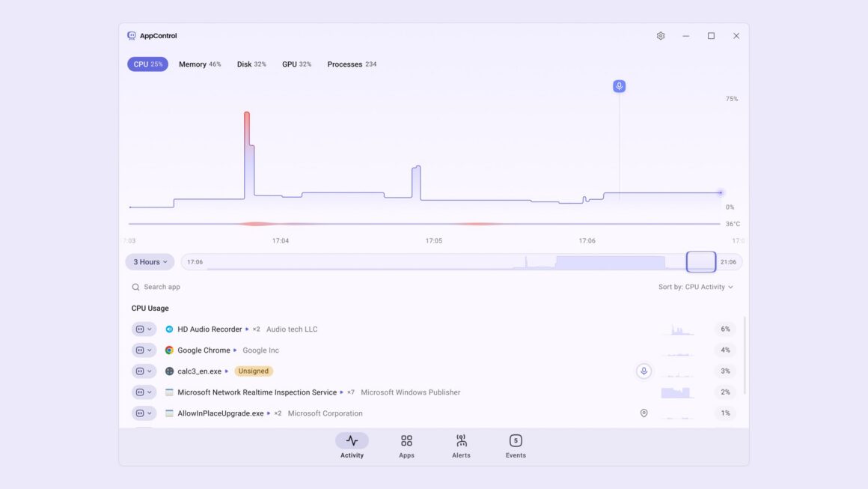The image size is (868, 489).
Task: Click the Unsigned badge on calc3_en.exe
Action: coord(254,371)
